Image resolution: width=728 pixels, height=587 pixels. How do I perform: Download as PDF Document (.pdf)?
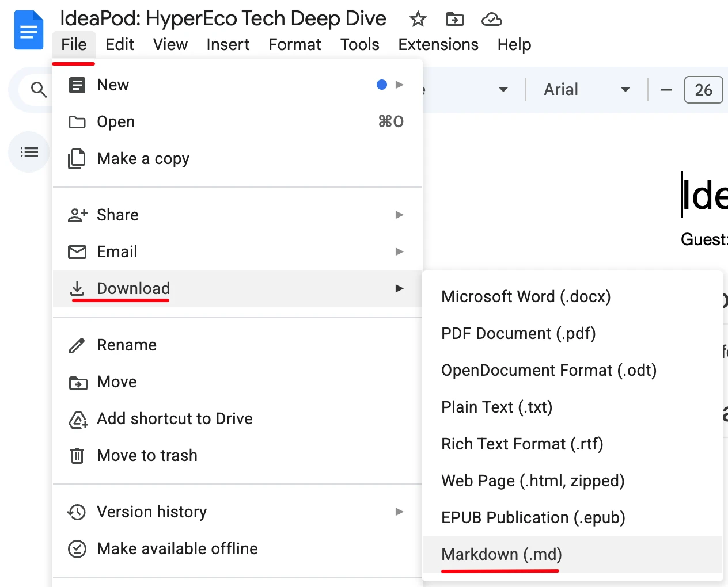tap(518, 333)
